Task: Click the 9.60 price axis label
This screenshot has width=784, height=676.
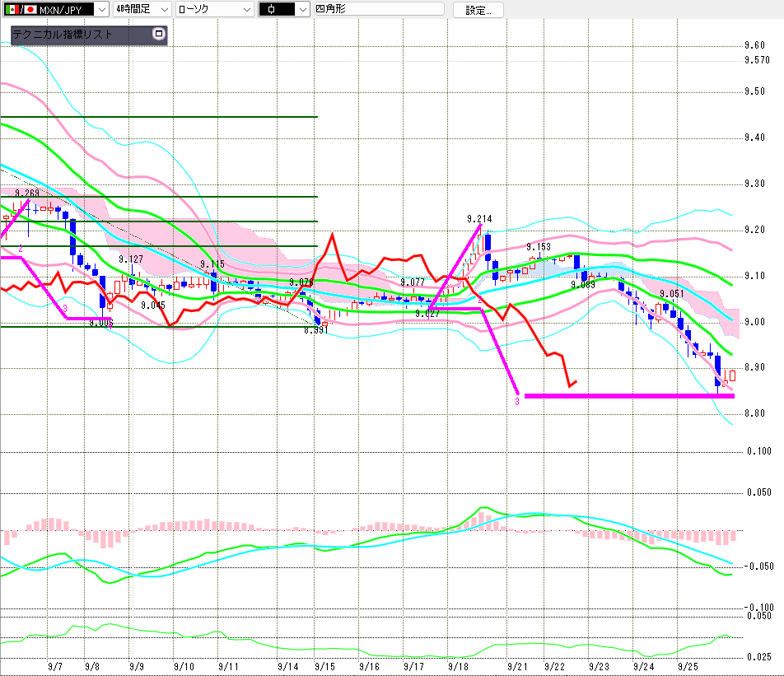Action: 754,45
